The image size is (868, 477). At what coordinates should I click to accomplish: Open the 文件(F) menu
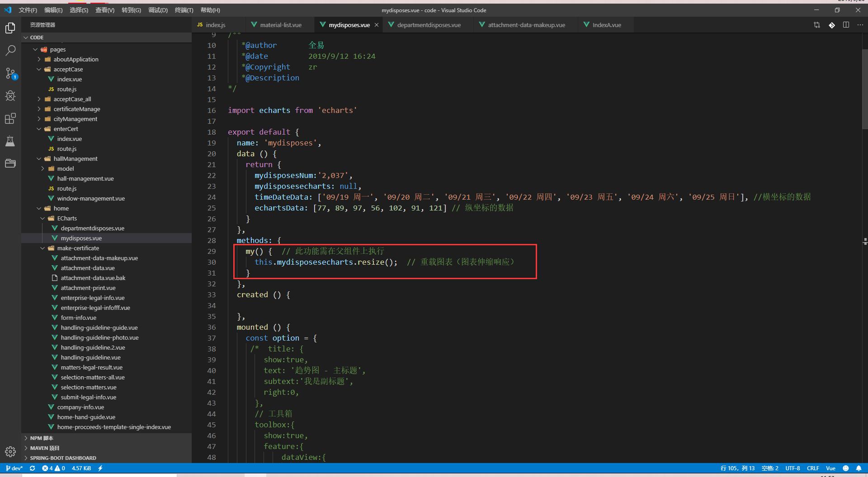pos(28,10)
